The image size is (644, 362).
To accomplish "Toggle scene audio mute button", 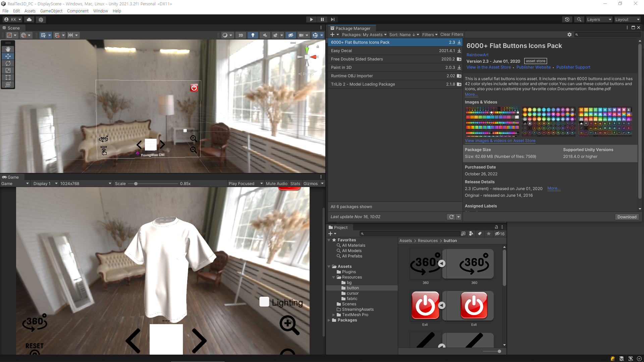I will click(x=265, y=35).
